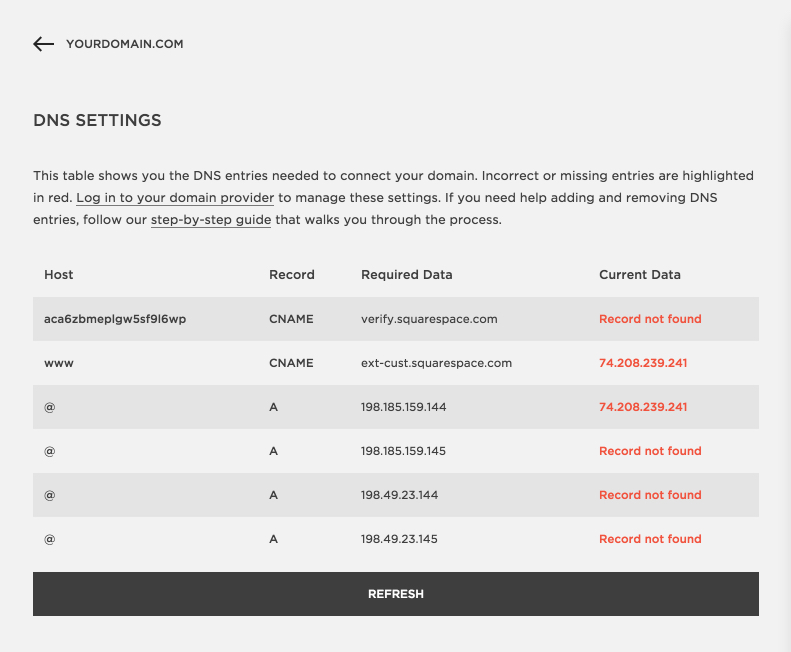Open the step-by-step guide link
The width and height of the screenshot is (791, 652).
[x=211, y=219]
